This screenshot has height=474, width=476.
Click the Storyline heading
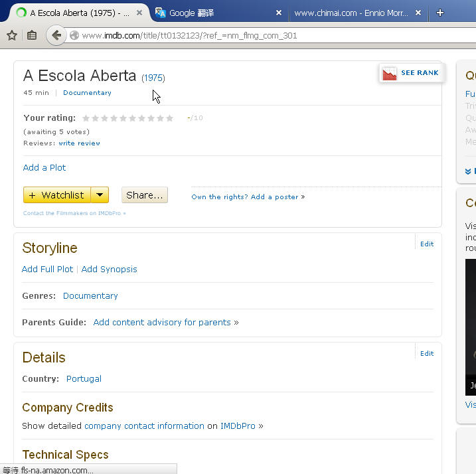pos(50,248)
